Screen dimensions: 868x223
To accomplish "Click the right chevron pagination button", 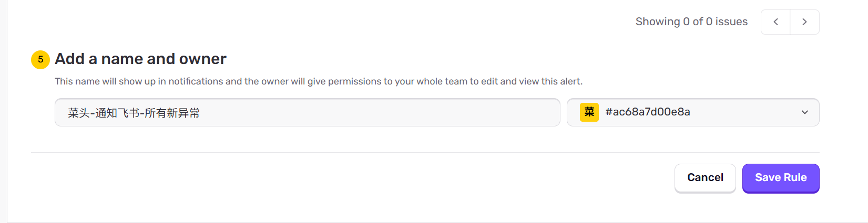I will click(x=804, y=22).
